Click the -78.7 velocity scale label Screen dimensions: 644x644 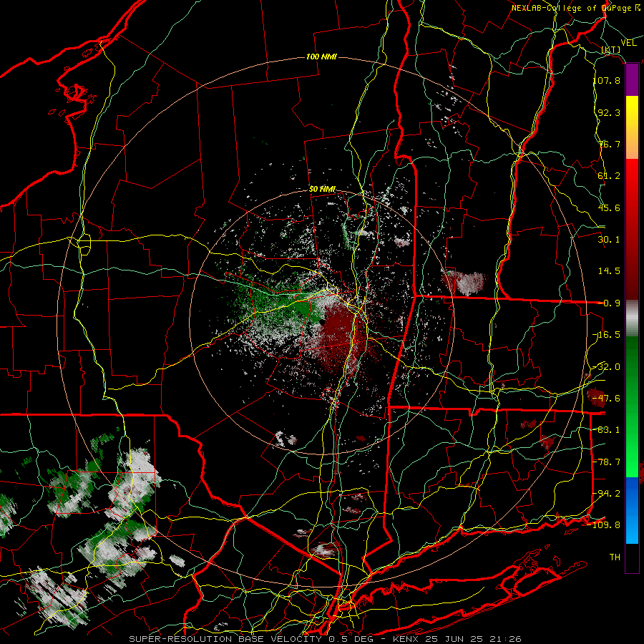click(607, 462)
